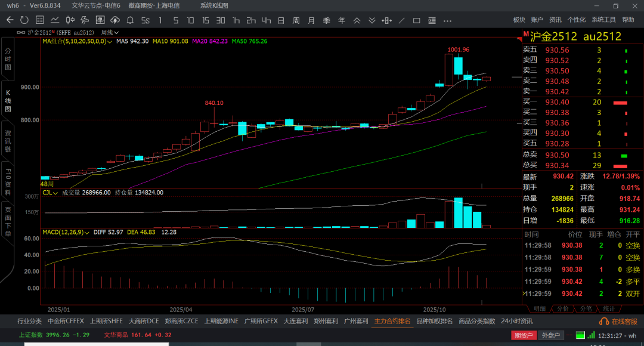Activate the draw line tool
644x346 pixels.
402,20
